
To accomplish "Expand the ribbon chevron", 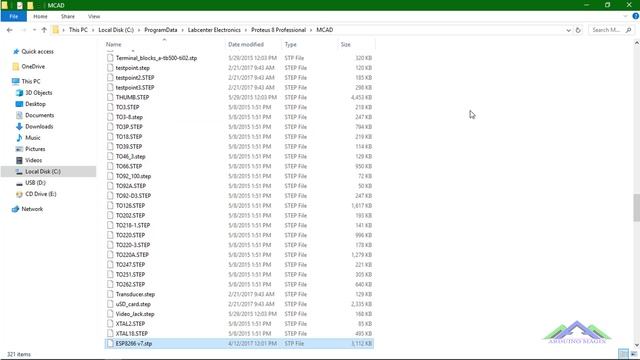I will (x=625, y=16).
